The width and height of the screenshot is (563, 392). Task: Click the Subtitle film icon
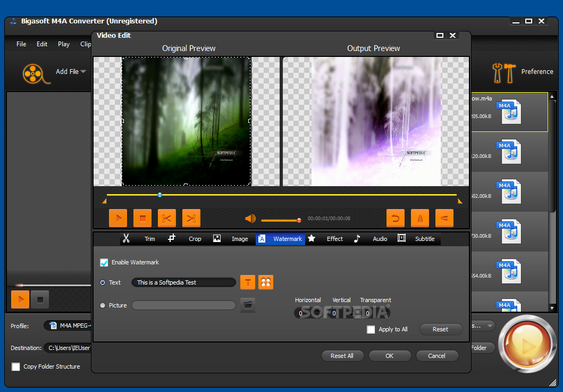(x=402, y=238)
